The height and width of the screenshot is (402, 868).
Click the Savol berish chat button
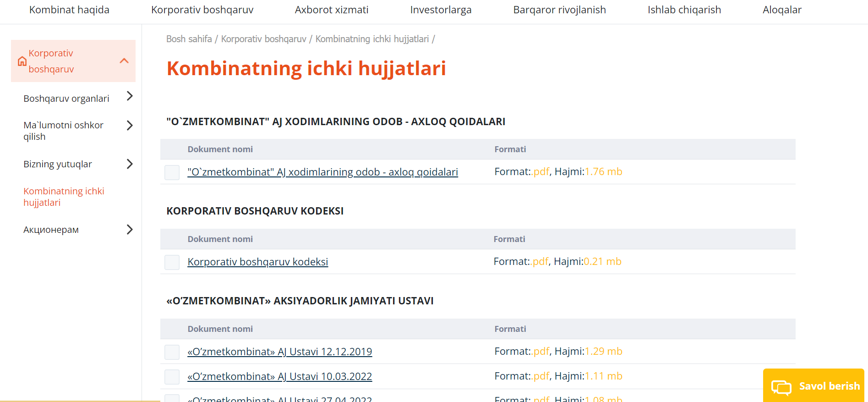(813, 385)
